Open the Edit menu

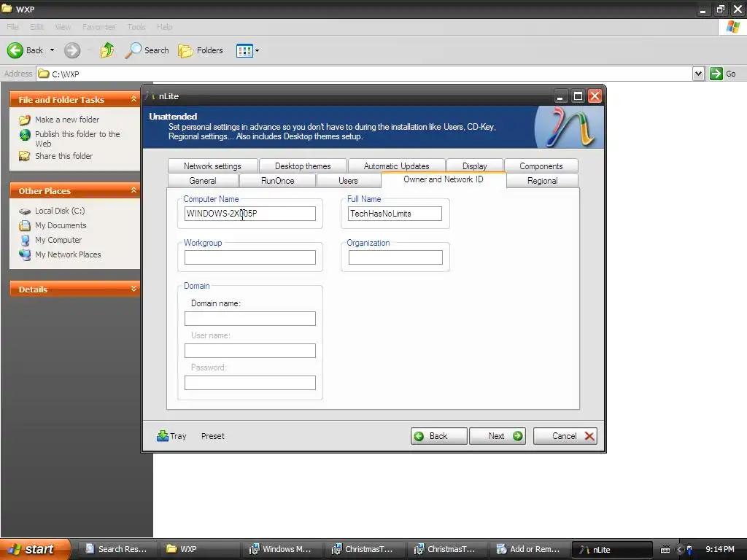(36, 27)
